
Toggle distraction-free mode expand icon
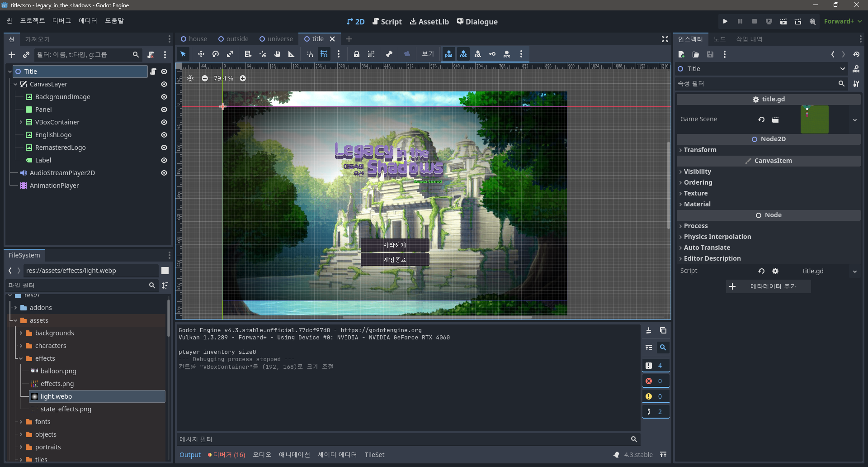pyautogui.click(x=665, y=39)
